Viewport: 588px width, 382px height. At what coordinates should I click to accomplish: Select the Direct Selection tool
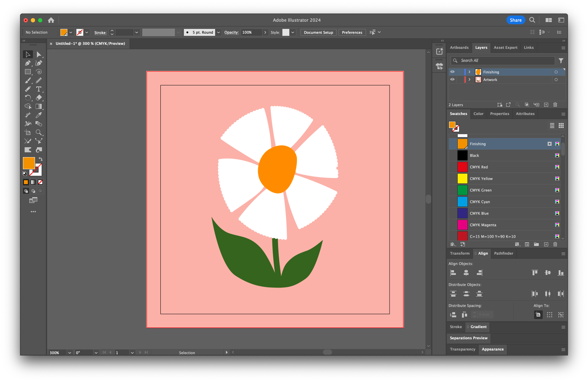click(39, 54)
